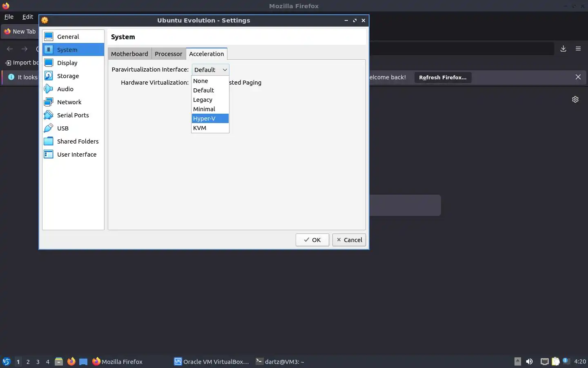This screenshot has width=588, height=368.
Task: Open Firefox downloads arrow icon
Action: pyautogui.click(x=563, y=49)
